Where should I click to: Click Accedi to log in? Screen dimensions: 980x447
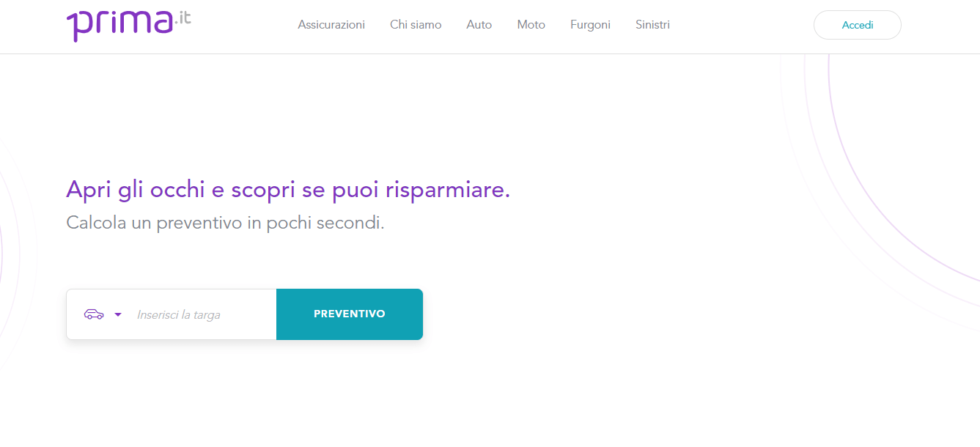857,24
